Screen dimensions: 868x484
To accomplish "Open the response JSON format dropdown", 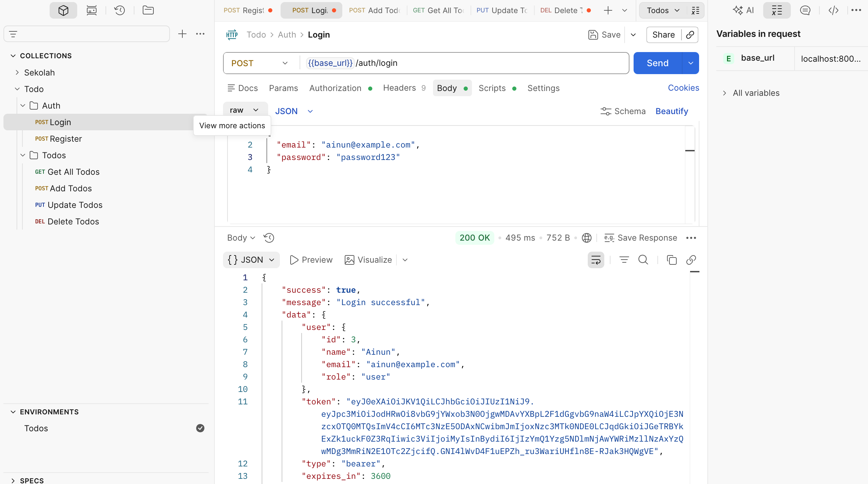I will tap(251, 260).
